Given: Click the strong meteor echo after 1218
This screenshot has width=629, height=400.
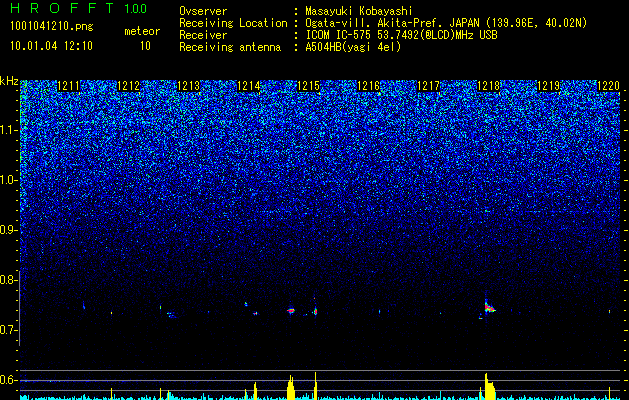Looking at the screenshot, I should [489, 307].
